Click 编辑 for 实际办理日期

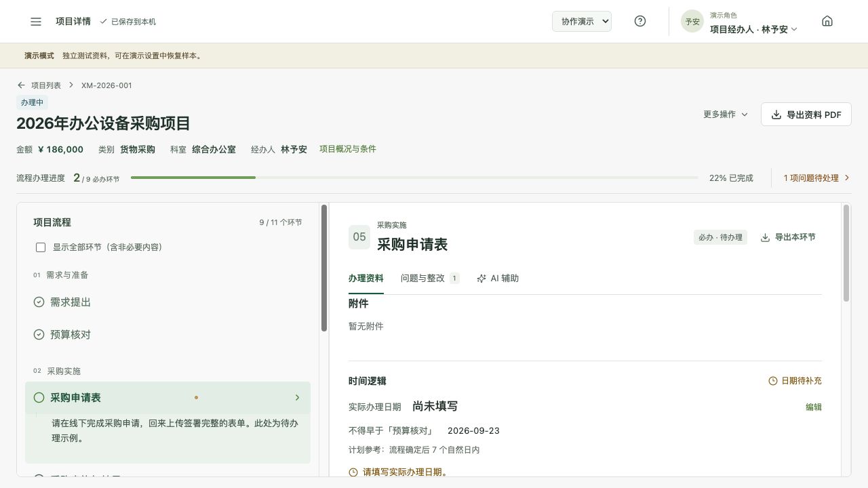814,407
